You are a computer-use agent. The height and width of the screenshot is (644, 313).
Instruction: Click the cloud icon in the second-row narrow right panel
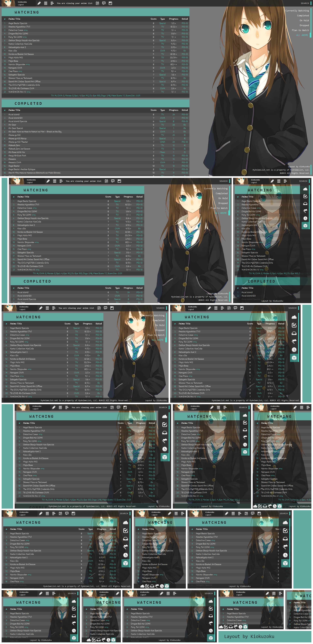coord(305,189)
